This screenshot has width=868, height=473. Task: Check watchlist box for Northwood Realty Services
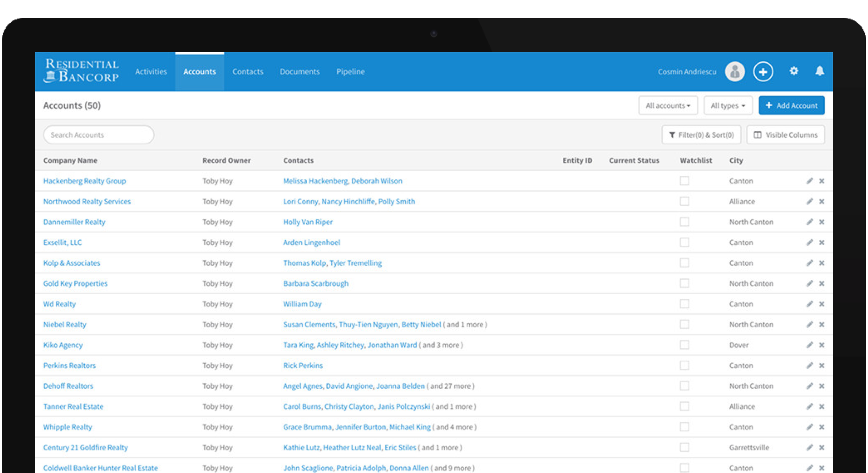click(684, 201)
